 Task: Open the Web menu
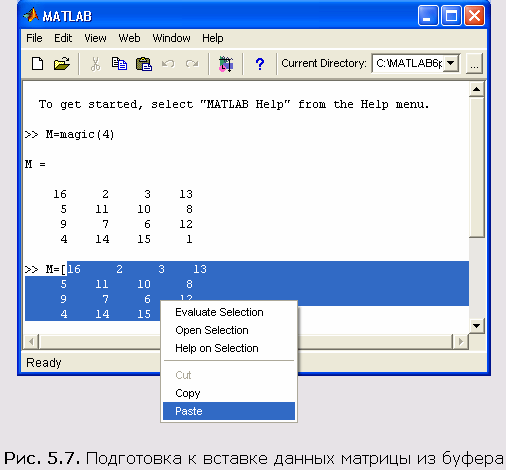tap(129, 38)
